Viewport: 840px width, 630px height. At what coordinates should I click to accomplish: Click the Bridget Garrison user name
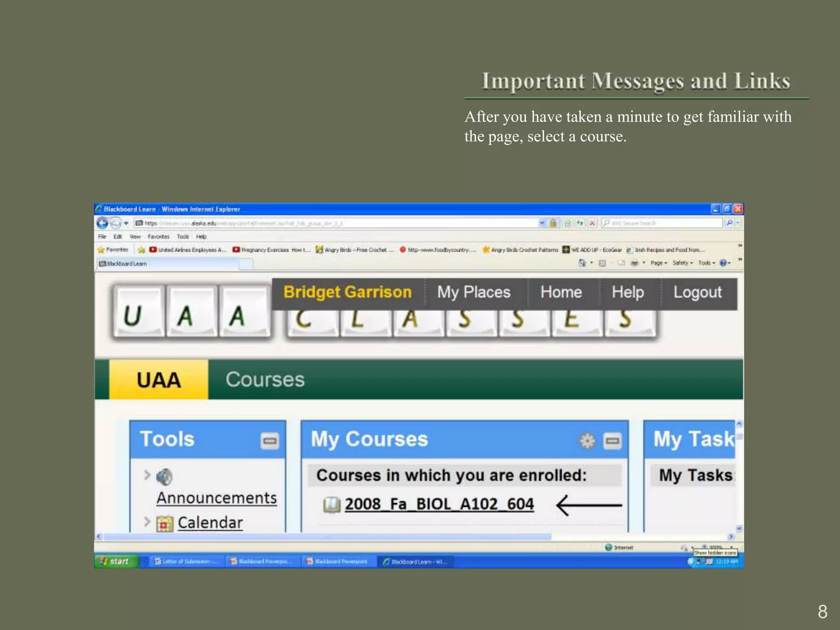click(x=347, y=292)
